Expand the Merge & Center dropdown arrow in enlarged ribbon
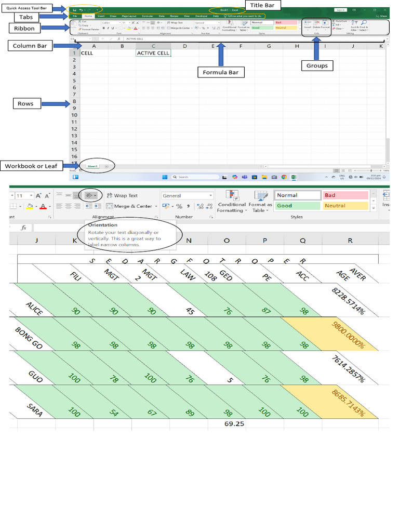The image size is (399, 532). [x=156, y=206]
